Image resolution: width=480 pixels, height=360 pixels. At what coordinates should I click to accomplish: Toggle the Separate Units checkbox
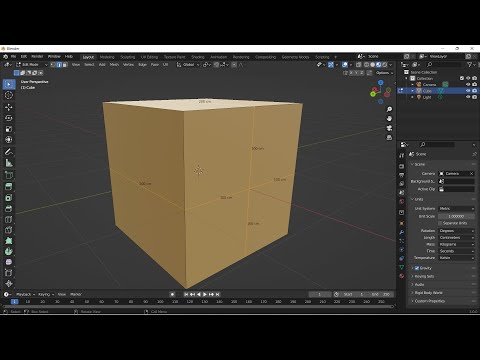tap(440, 223)
